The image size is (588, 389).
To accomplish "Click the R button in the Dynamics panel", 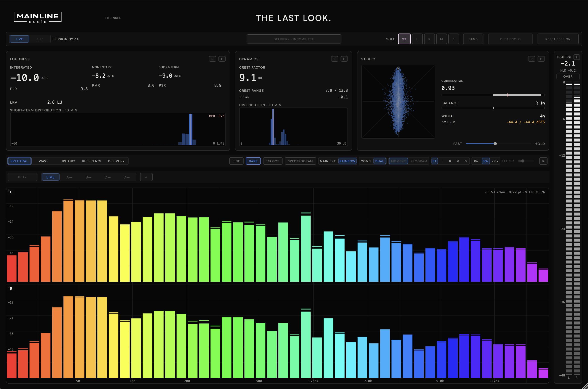I will click(x=334, y=59).
